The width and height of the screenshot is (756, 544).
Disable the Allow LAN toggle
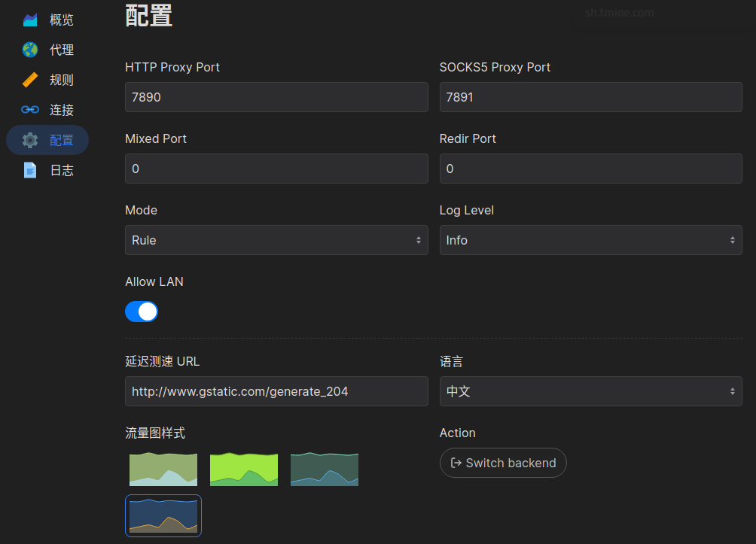(142, 312)
